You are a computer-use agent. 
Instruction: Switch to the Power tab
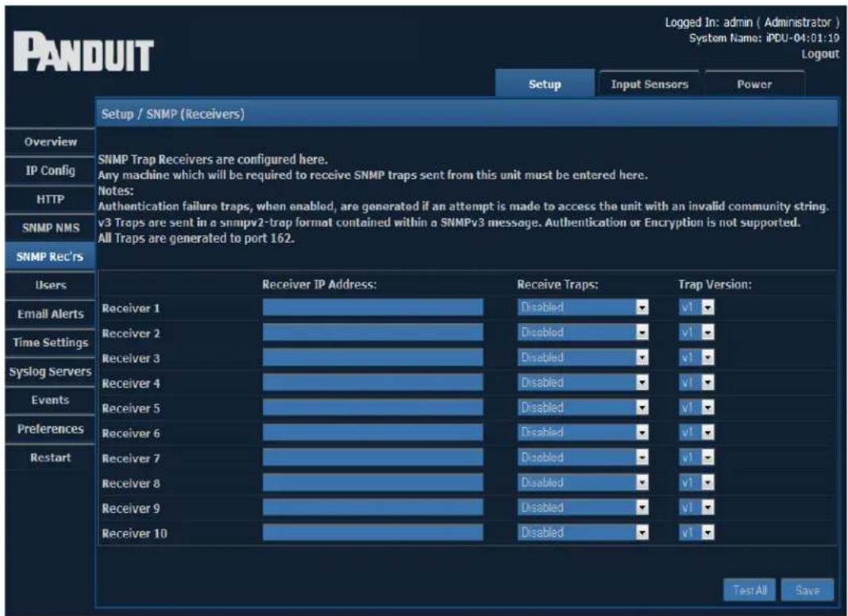754,84
